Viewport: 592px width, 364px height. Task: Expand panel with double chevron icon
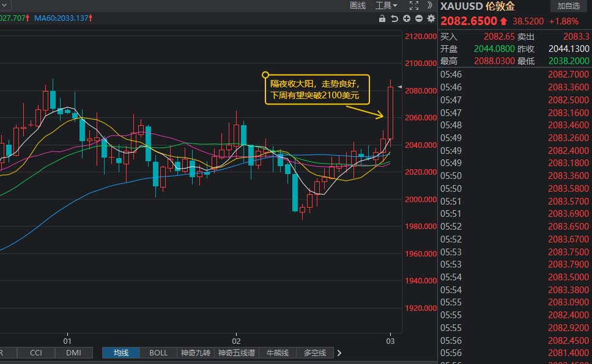point(430,5)
